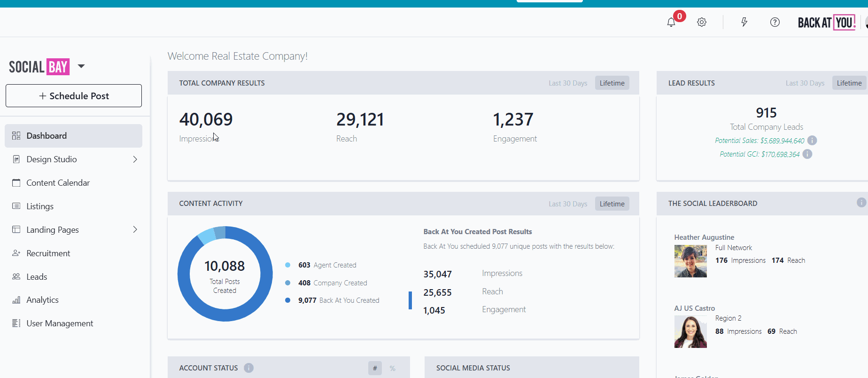Click the Account Status info icon
Image resolution: width=868 pixels, height=378 pixels.
(x=249, y=368)
